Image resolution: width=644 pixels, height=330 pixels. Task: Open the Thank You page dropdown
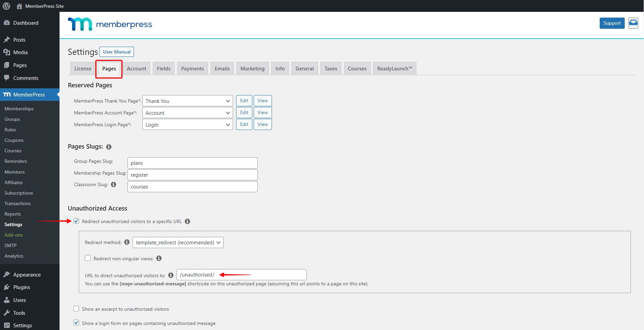(188, 101)
